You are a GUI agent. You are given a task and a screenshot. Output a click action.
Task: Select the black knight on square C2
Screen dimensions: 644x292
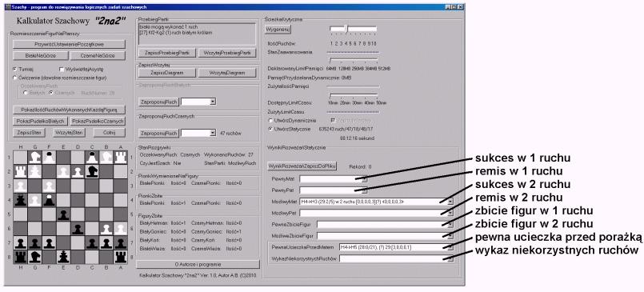[92, 171]
